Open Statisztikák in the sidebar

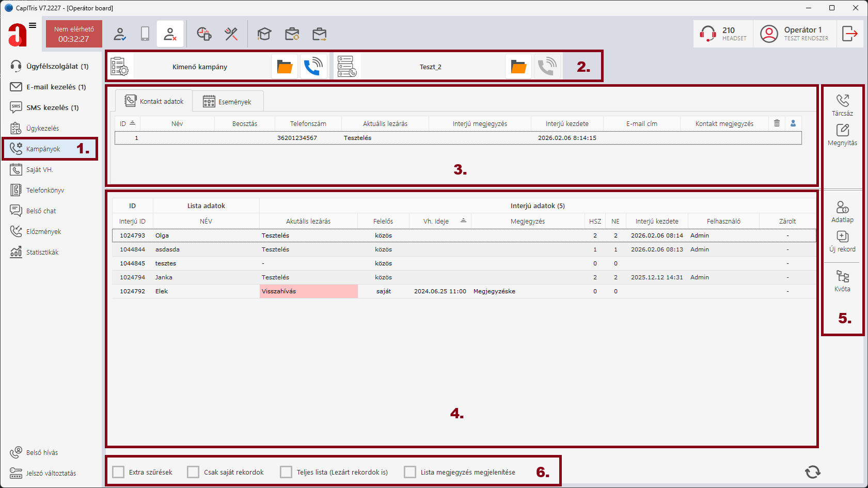pyautogui.click(x=42, y=252)
